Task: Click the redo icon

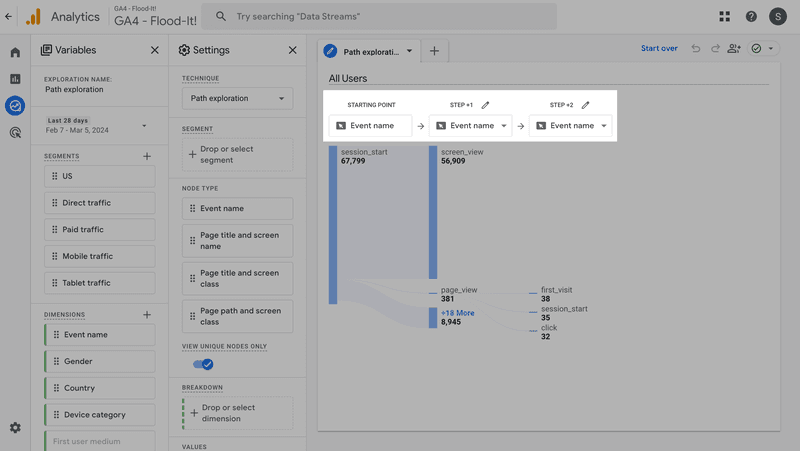Action: point(715,48)
